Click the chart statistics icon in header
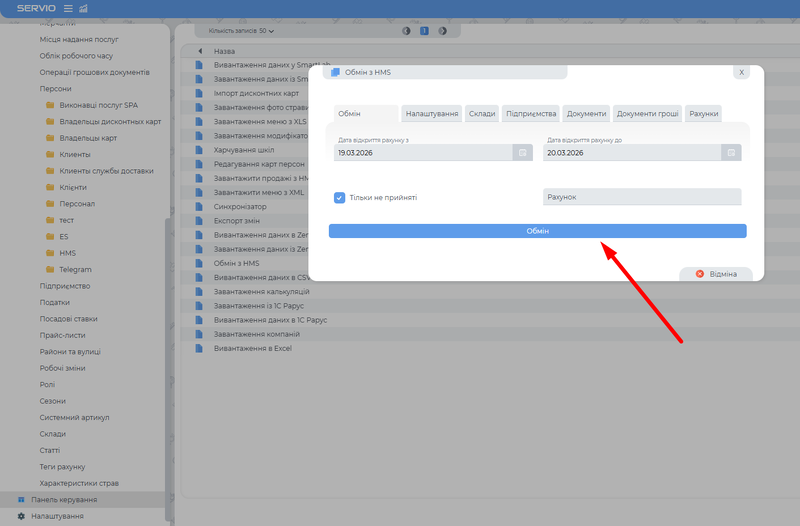The width and height of the screenshot is (800, 526). coord(83,9)
